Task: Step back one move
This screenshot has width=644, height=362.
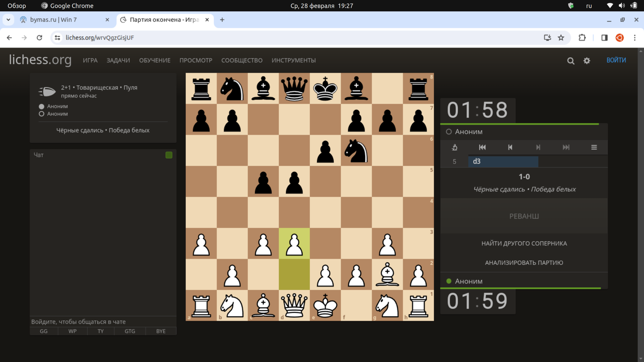Action: coord(510,147)
